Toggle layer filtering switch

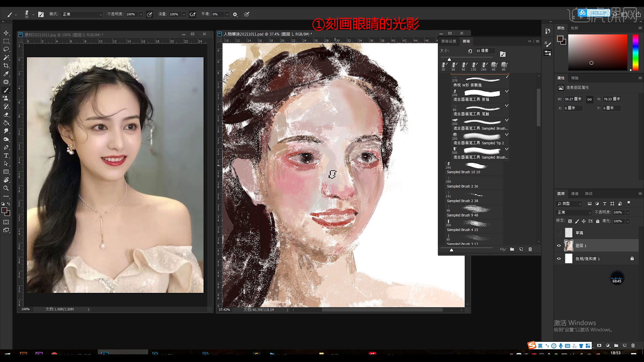[629, 203]
